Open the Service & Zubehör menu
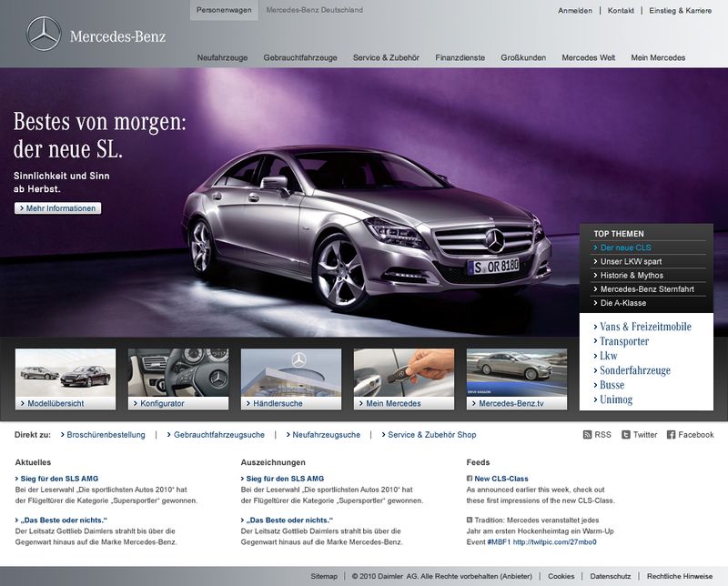The width and height of the screenshot is (728, 586). pos(386,57)
